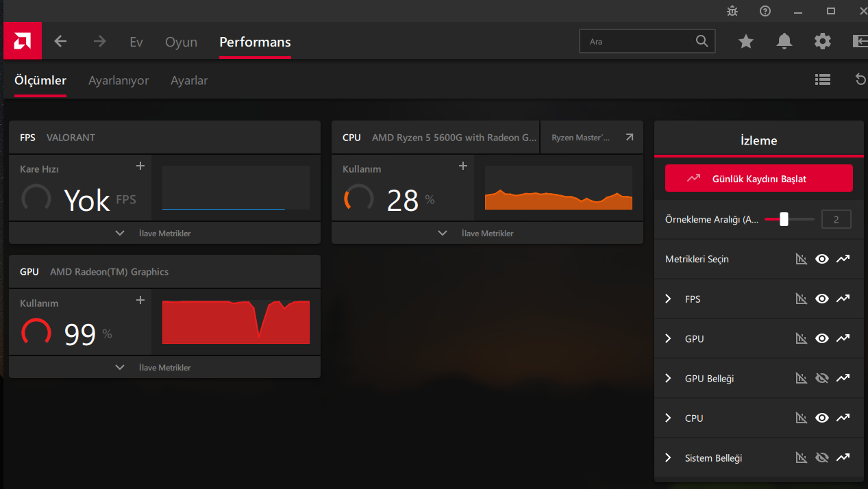Add a metric to the FPS Kare Hızı card
Viewport: 868px width, 489px height.
pyautogui.click(x=140, y=166)
